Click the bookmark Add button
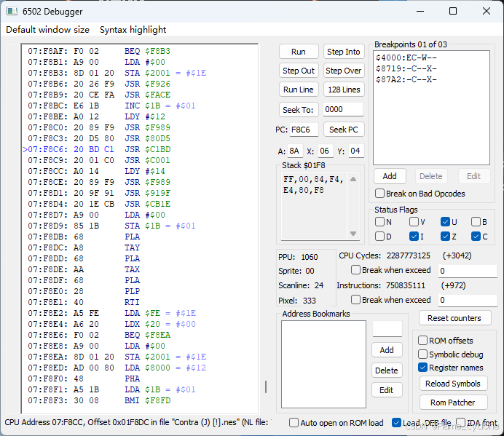Screen dimensions: 504x436 tap(387, 350)
